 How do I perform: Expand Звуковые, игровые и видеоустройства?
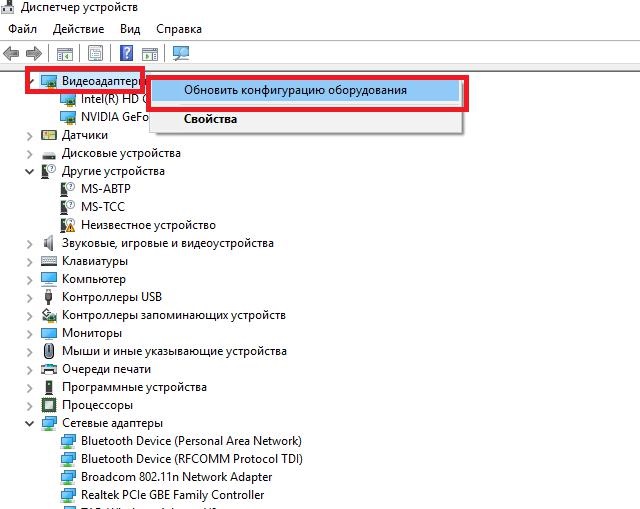point(29,244)
